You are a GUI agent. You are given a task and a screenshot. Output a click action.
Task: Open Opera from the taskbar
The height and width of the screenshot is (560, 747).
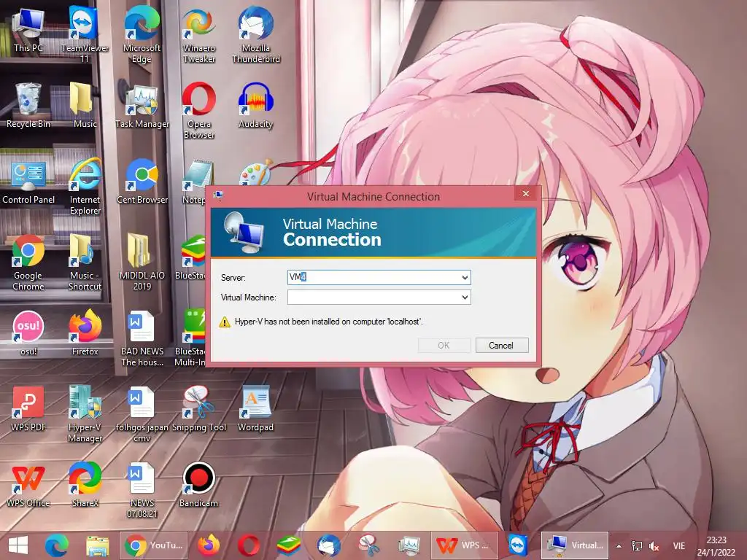click(249, 545)
